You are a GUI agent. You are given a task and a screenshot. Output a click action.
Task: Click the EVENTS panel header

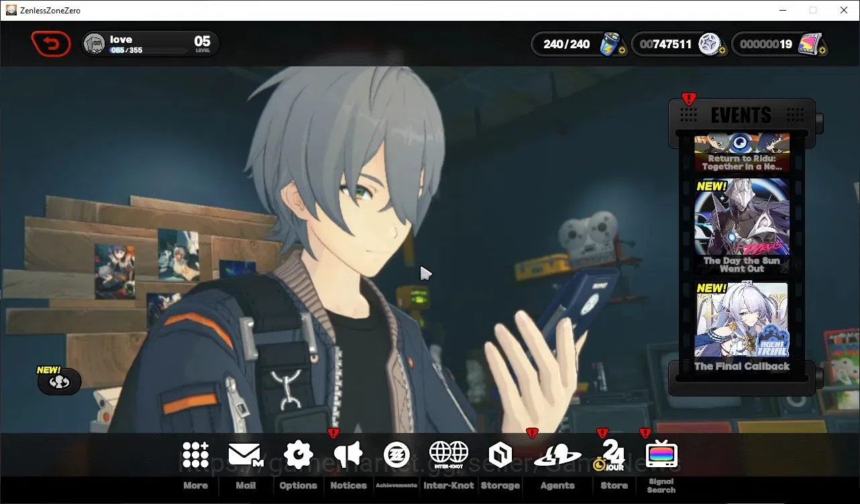coord(741,115)
